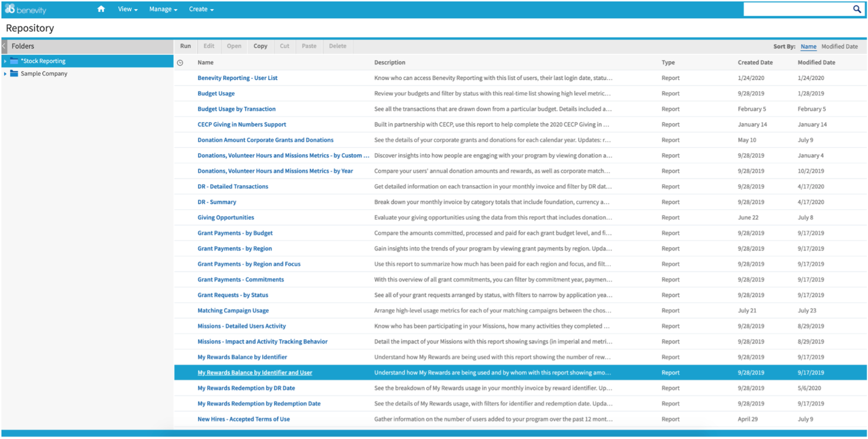This screenshot has height=439, width=868.
Task: Click the Run toolbar button
Action: pos(185,46)
